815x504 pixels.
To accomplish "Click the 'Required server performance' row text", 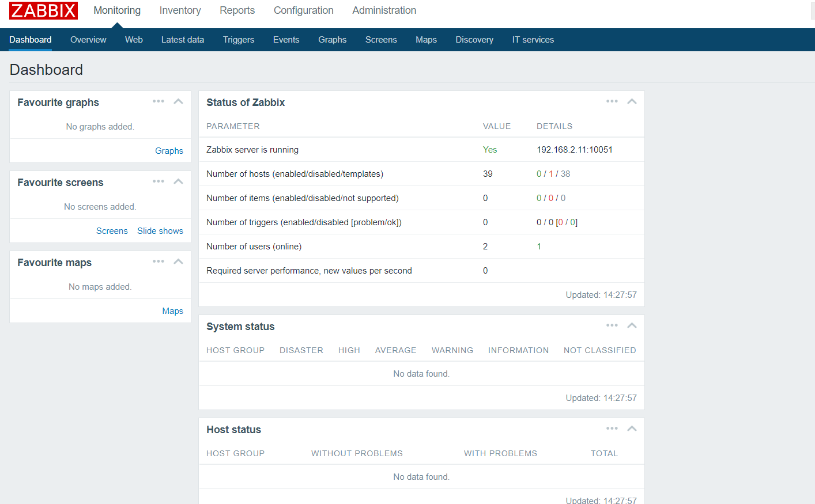I will pos(309,271).
